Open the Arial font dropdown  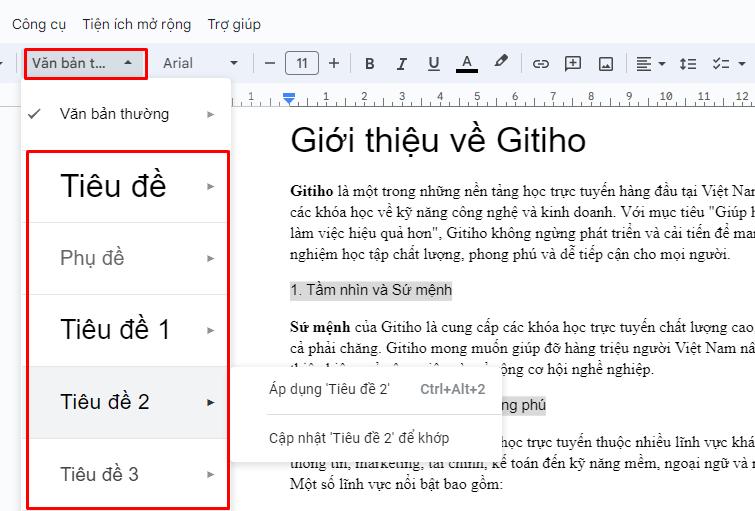click(200, 63)
